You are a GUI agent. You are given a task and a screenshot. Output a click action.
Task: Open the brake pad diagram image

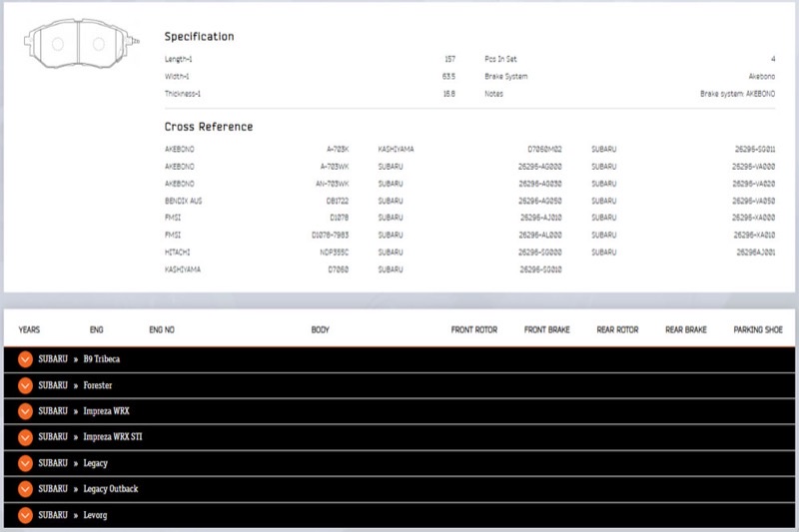[x=82, y=43]
